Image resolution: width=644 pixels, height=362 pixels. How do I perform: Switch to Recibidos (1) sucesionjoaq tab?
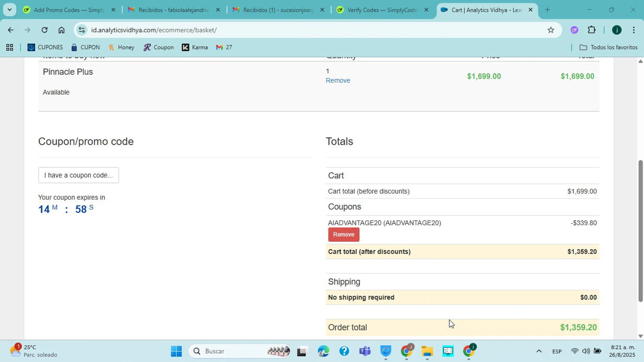pos(278,9)
